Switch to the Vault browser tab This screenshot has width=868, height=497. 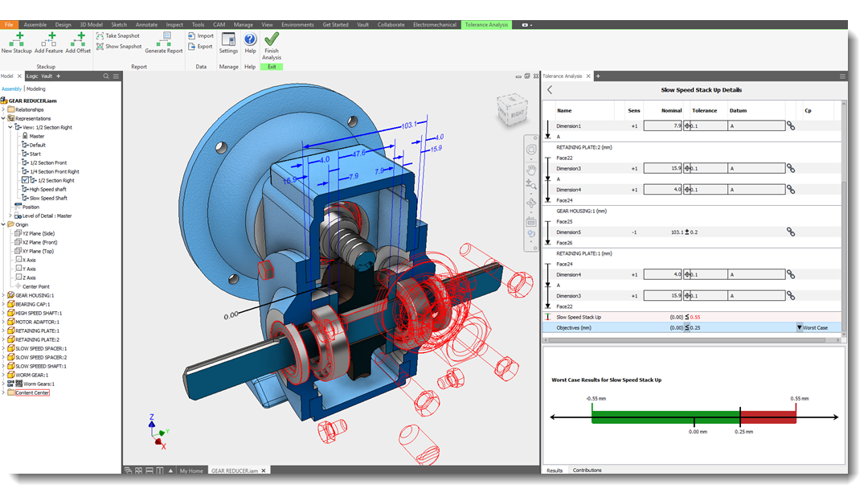coord(47,76)
